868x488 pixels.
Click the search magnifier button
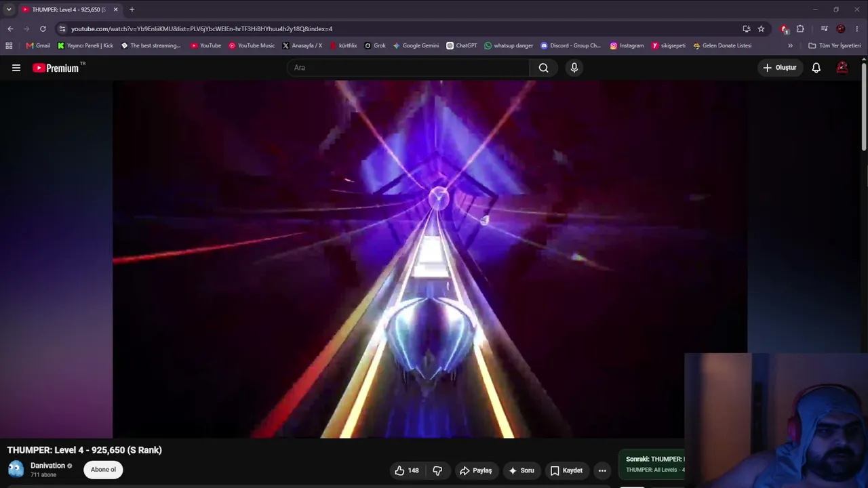coord(543,68)
